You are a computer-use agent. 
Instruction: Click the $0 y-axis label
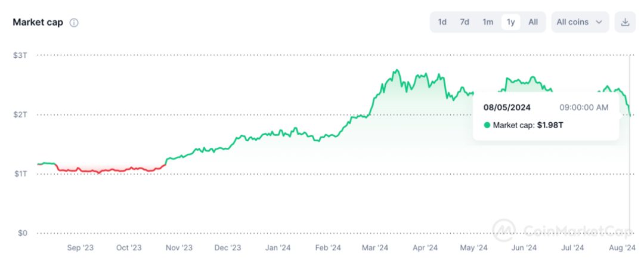pos(22,233)
